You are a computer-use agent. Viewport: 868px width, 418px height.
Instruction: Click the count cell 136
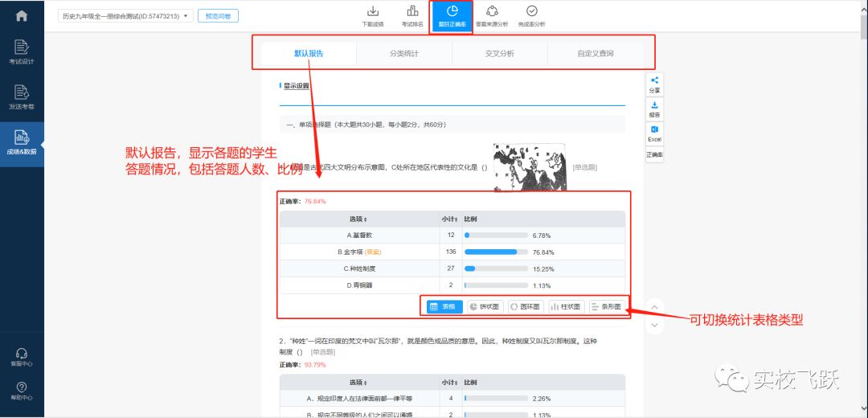pos(451,252)
